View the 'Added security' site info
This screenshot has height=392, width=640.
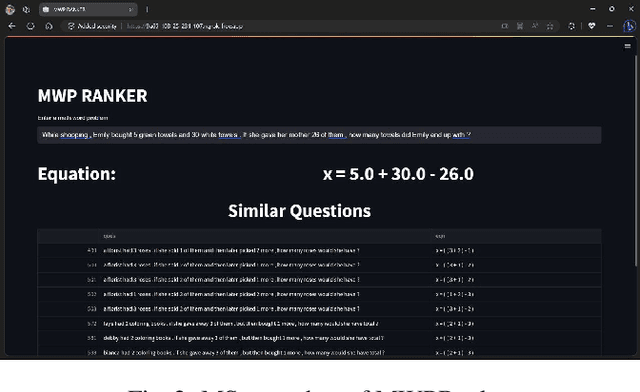pyautogui.click(x=92, y=26)
